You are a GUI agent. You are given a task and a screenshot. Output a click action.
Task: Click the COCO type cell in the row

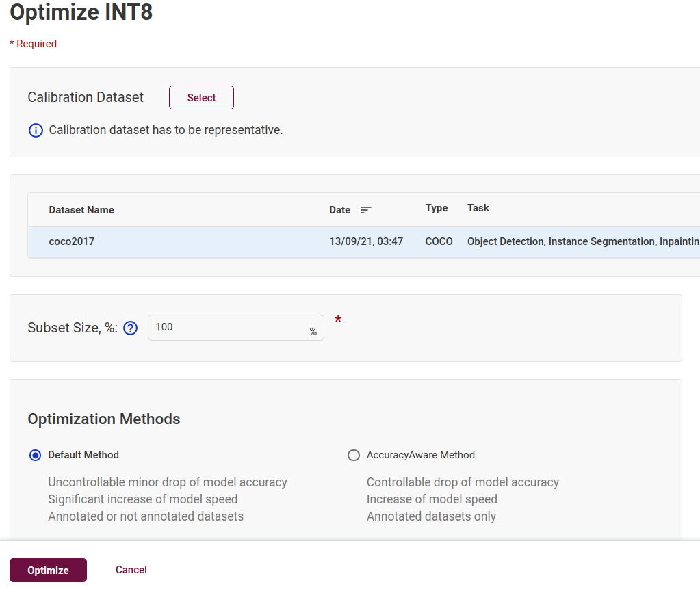(439, 241)
